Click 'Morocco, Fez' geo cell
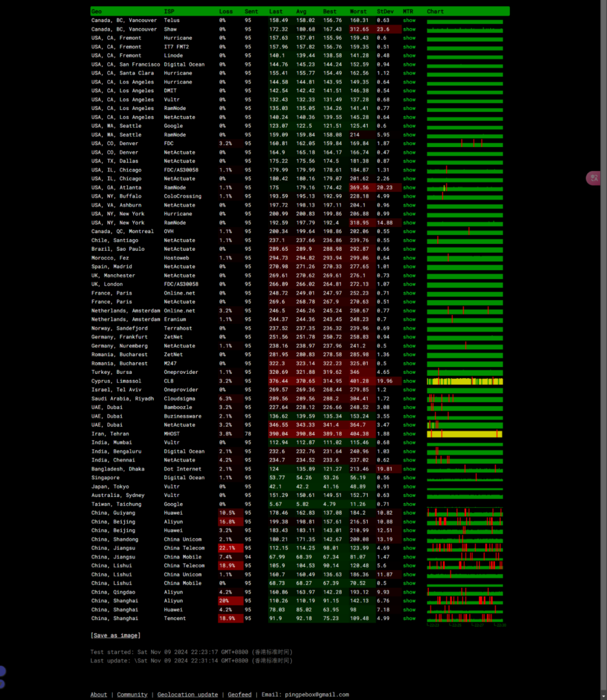Image resolution: width=607 pixels, height=700 pixels. point(110,258)
